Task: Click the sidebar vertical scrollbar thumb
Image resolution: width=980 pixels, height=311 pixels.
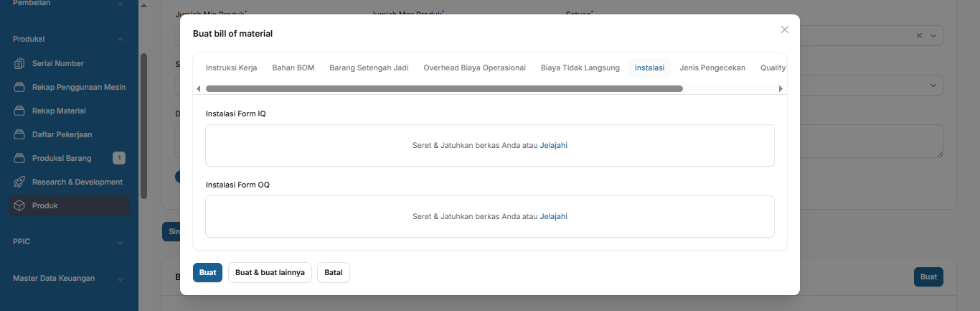Action: pyautogui.click(x=143, y=126)
